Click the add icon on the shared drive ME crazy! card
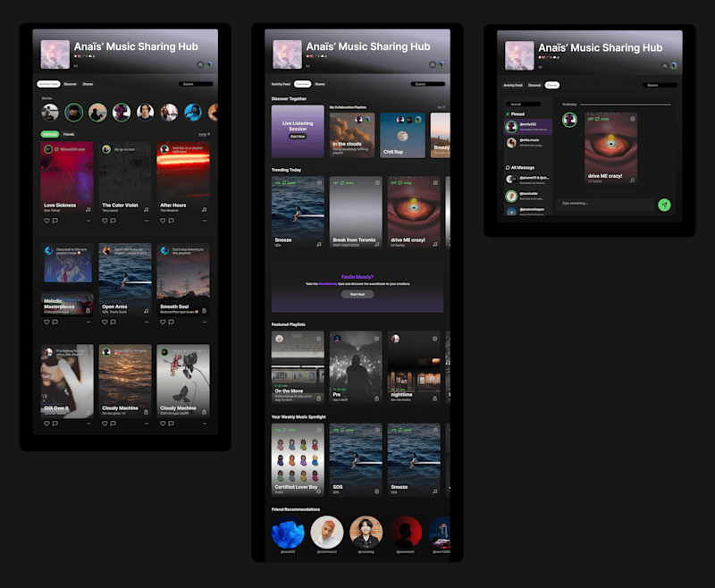 point(633,119)
